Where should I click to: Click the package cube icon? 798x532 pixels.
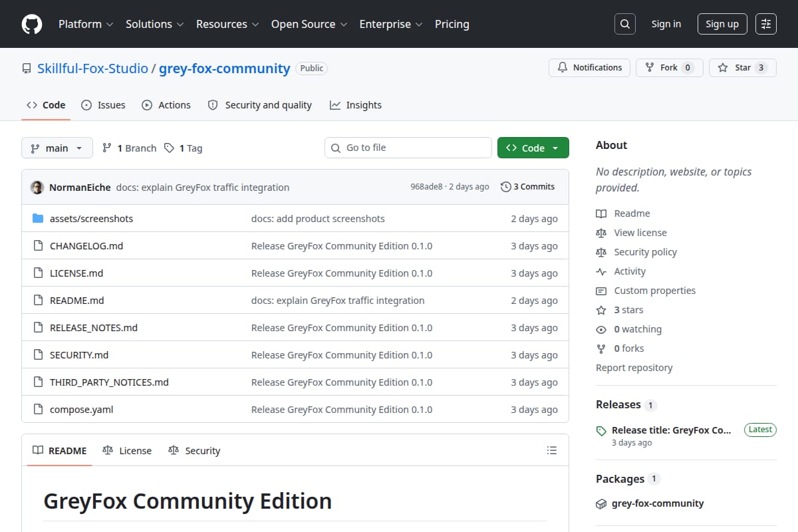pos(601,504)
